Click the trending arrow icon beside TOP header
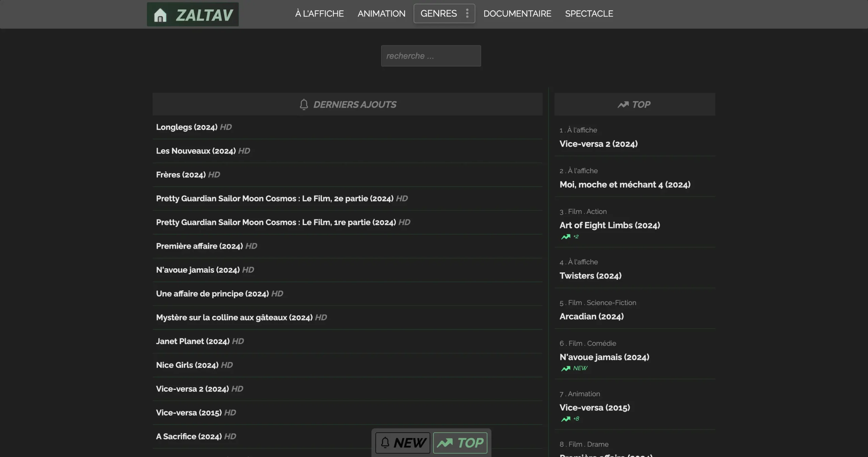The image size is (868, 457). click(623, 105)
